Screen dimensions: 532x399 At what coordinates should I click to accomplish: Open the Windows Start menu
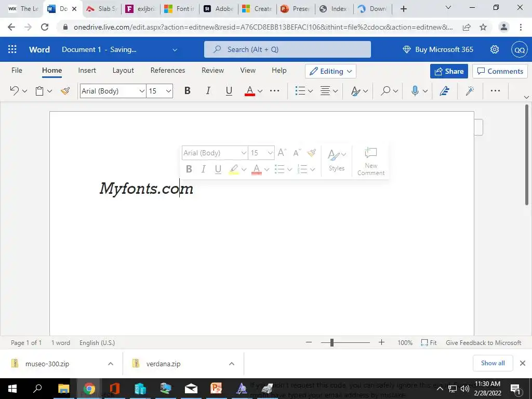pyautogui.click(x=12, y=389)
